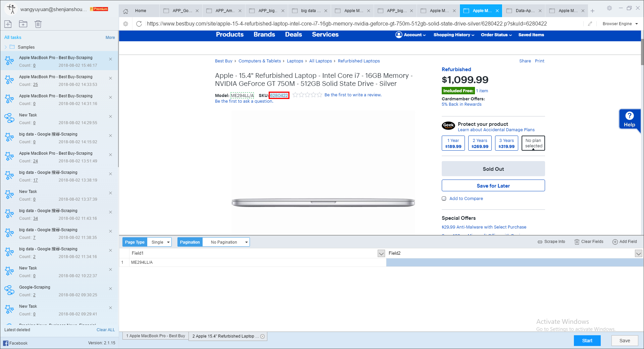
Task: Close the Apple 15.4" Refurbished Laptop bottom tab
Action: (x=263, y=336)
